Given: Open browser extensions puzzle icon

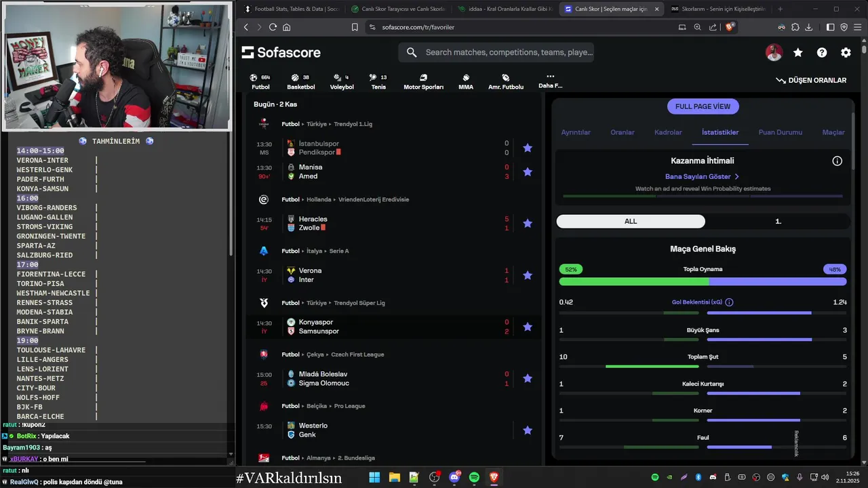Looking at the screenshot, I should 795,27.
